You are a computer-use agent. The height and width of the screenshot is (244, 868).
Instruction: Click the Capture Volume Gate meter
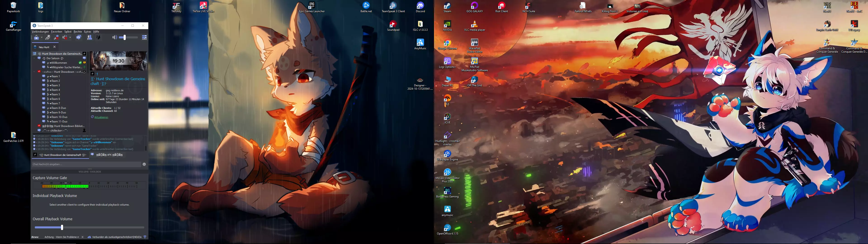point(89,185)
